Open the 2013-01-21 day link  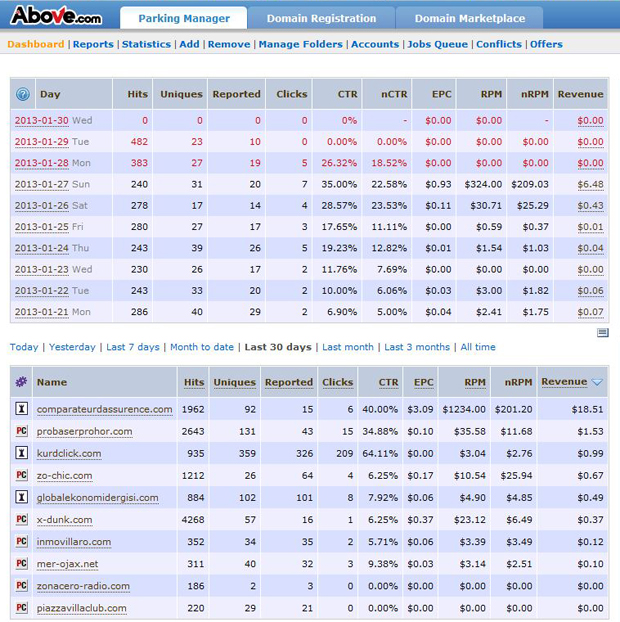click(x=42, y=312)
